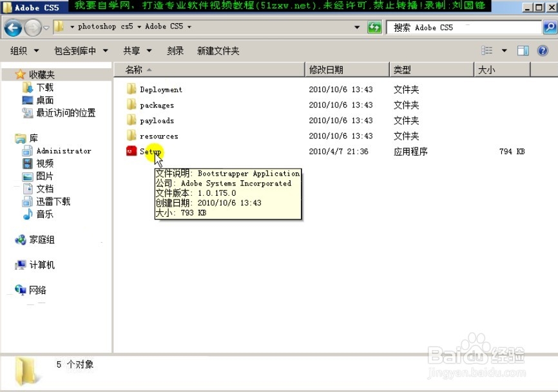
Task: Expand the 组织 dropdown menu
Action: (23, 50)
